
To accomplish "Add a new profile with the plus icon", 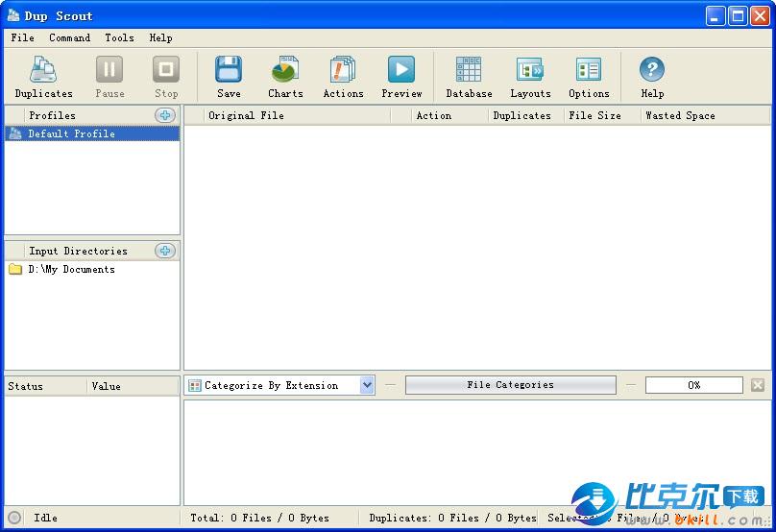I will [165, 115].
